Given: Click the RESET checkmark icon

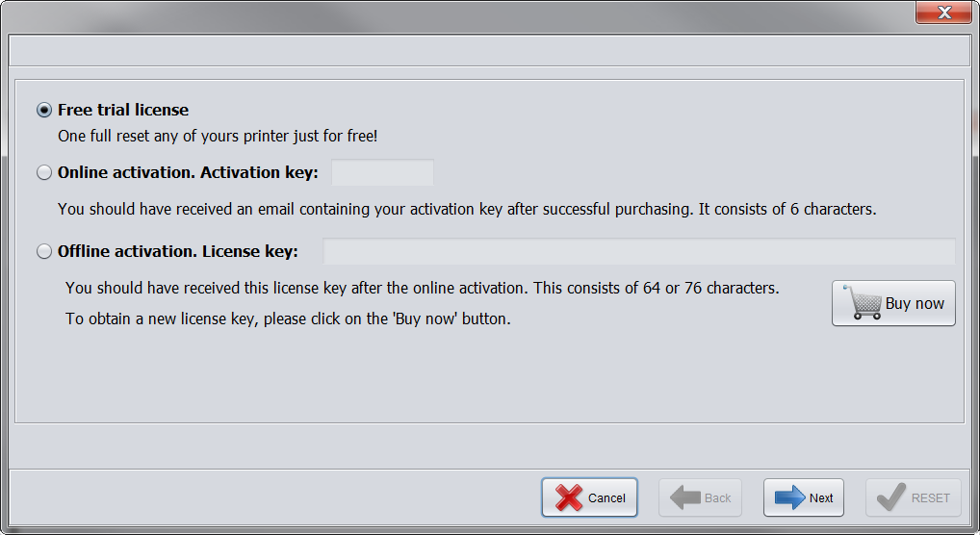Looking at the screenshot, I should point(890,497).
